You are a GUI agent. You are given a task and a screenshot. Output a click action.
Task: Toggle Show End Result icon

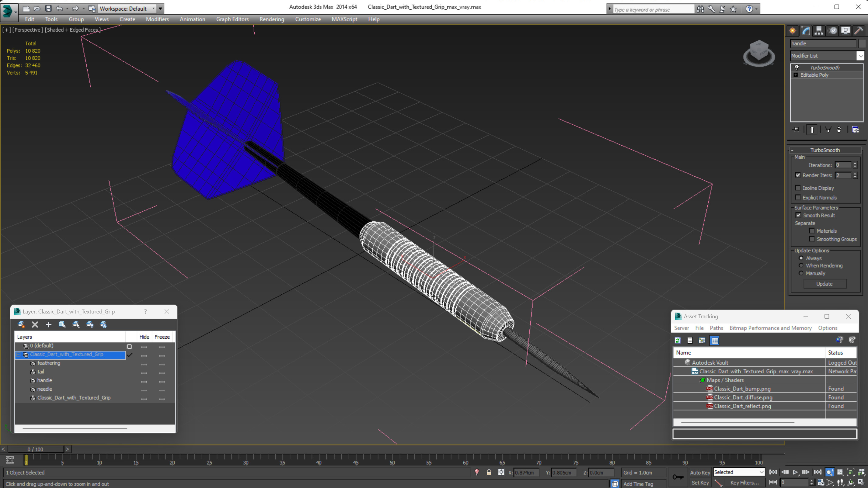(x=812, y=129)
